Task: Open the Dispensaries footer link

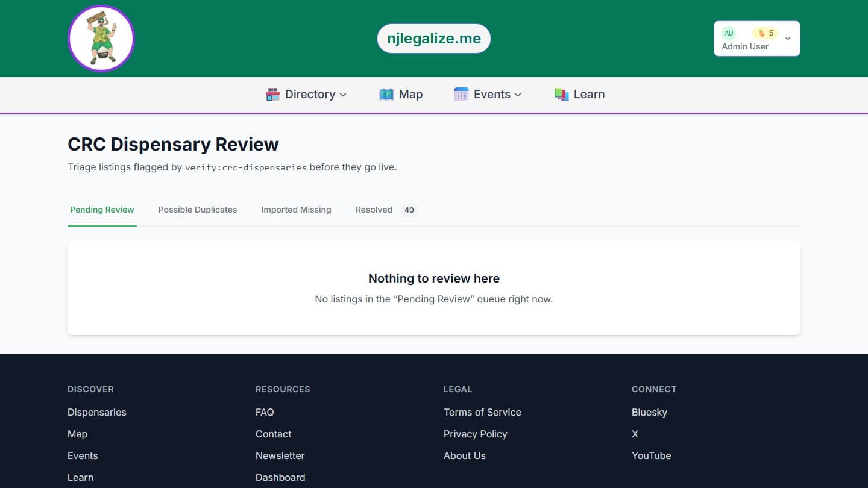Action: (97, 412)
